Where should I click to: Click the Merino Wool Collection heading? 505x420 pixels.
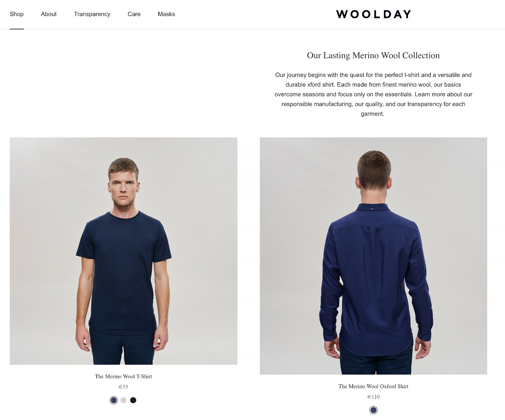pyautogui.click(x=373, y=55)
